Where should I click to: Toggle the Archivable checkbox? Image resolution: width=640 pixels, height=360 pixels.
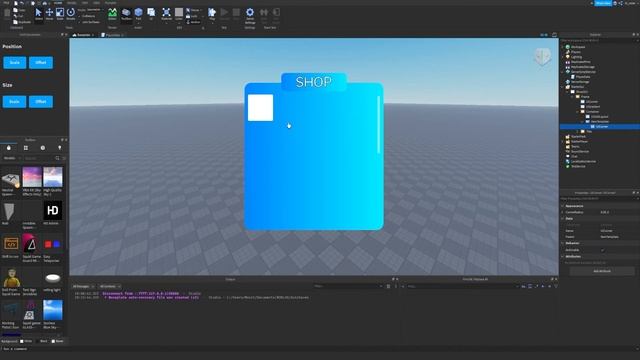pyautogui.click(x=602, y=250)
